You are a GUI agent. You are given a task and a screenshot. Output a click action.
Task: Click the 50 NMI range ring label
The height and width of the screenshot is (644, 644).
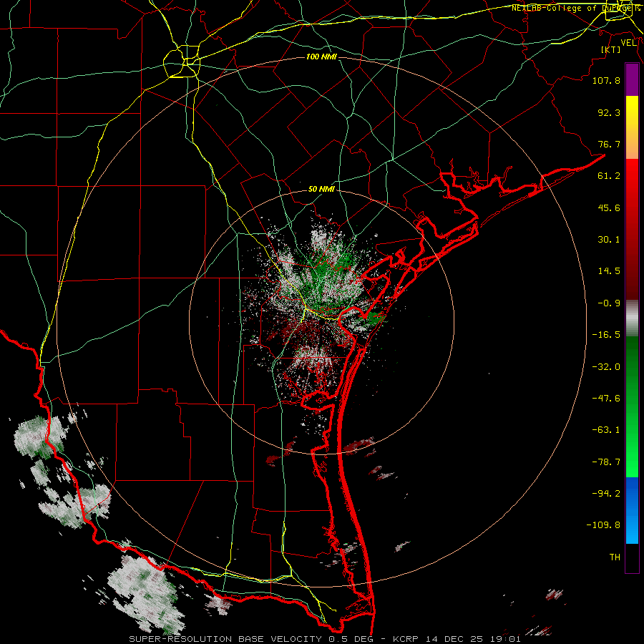pyautogui.click(x=321, y=189)
